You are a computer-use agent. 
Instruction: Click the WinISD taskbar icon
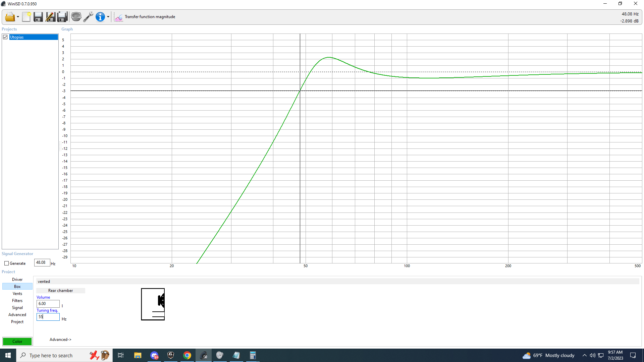(204, 355)
